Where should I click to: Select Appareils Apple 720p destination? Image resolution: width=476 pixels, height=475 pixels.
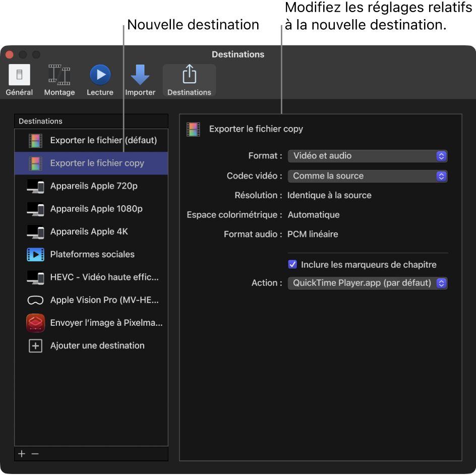[x=91, y=186]
